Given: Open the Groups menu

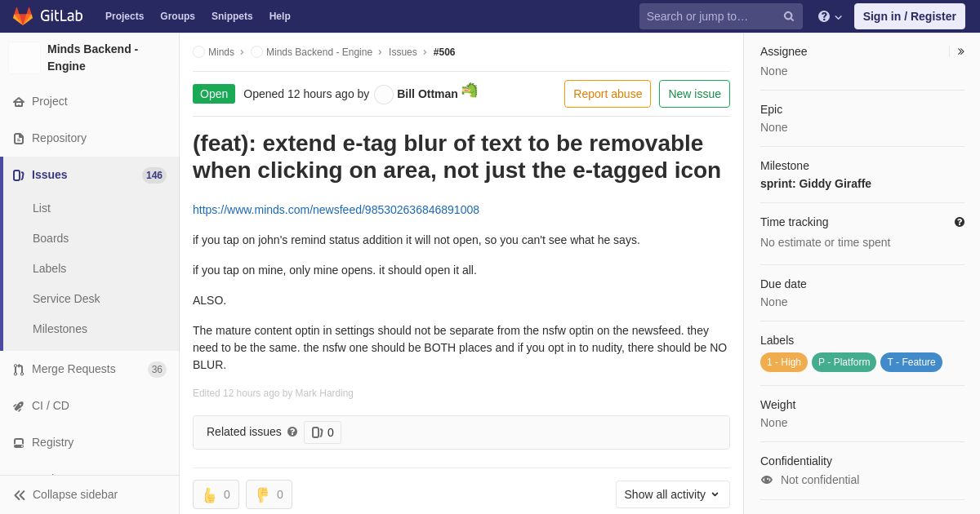Looking at the screenshot, I should coord(177,16).
